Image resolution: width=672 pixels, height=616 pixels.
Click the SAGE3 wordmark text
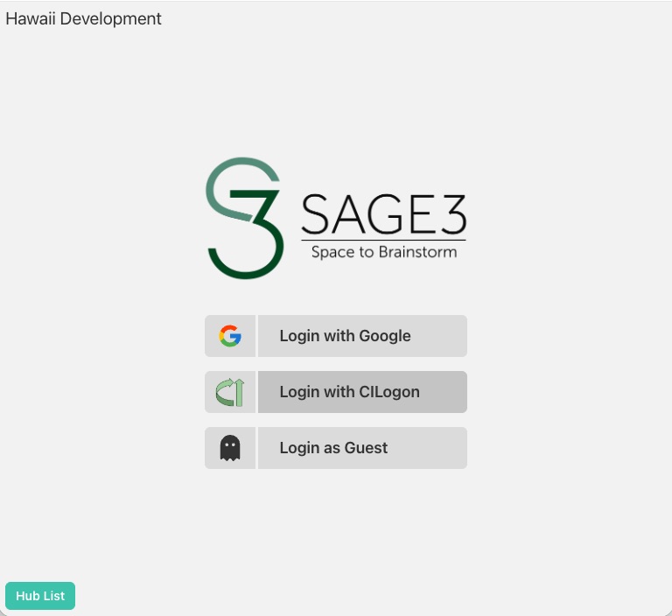pyautogui.click(x=384, y=214)
